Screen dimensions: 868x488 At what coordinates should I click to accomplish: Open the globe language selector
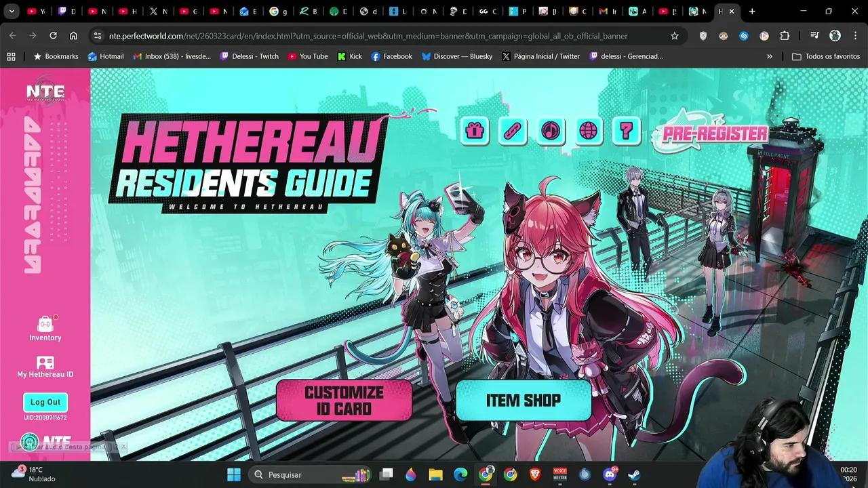tap(589, 130)
